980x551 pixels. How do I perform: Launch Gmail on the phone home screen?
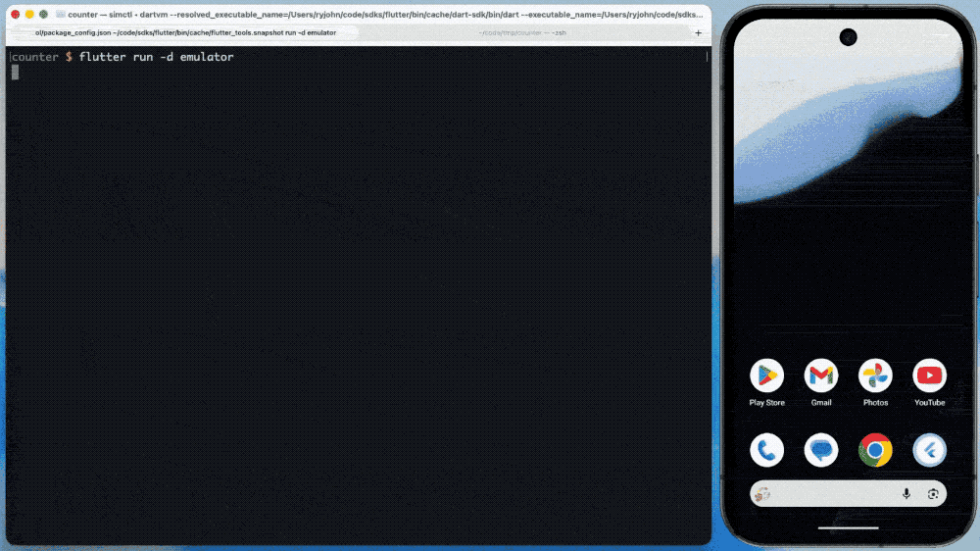point(820,376)
